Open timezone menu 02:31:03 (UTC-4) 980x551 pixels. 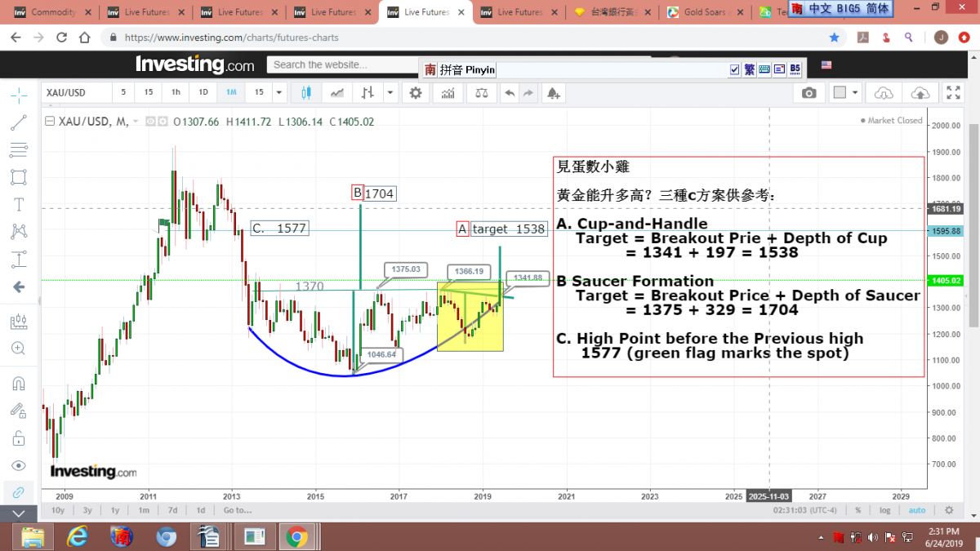[804, 510]
